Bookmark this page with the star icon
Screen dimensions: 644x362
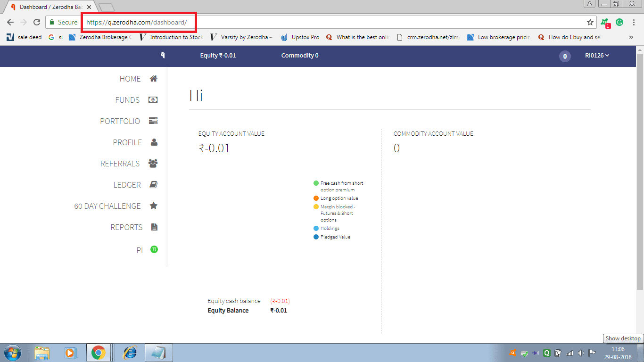[x=590, y=22]
